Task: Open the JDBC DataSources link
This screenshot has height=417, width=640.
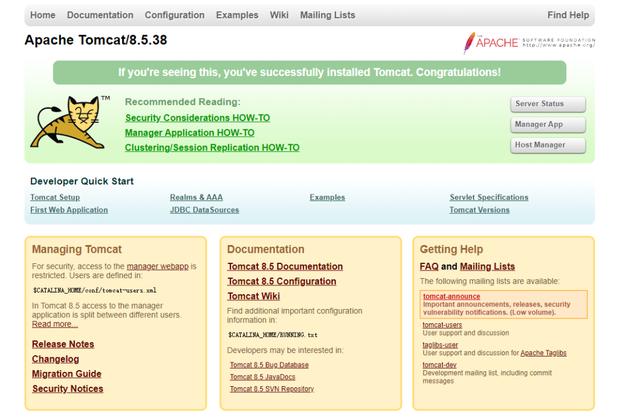Action: click(x=204, y=210)
